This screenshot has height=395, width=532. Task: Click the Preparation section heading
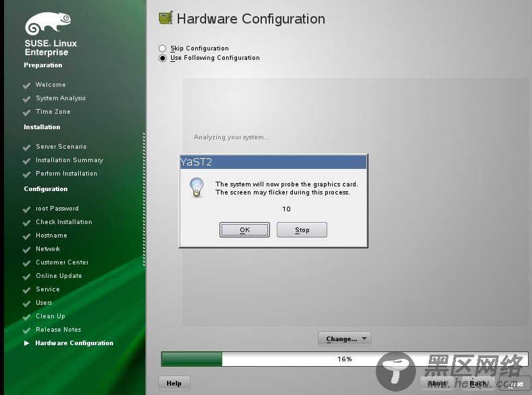pyautogui.click(x=42, y=65)
